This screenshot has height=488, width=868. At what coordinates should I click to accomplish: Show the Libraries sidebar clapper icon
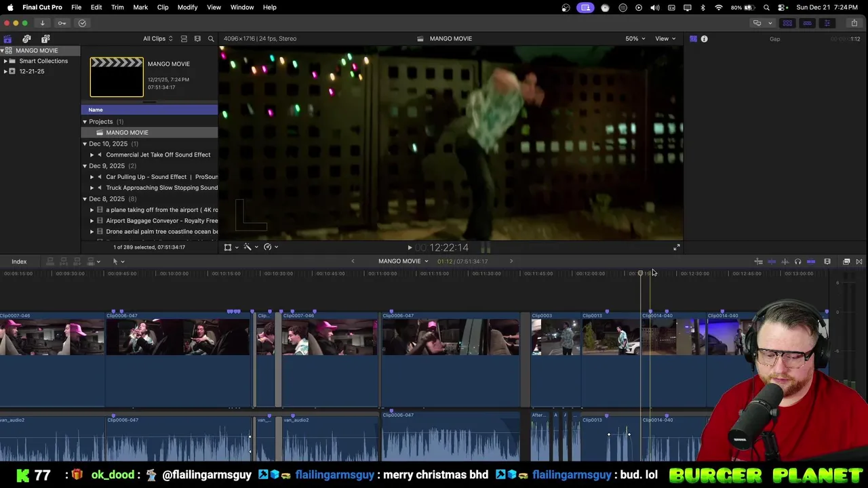[x=7, y=39]
